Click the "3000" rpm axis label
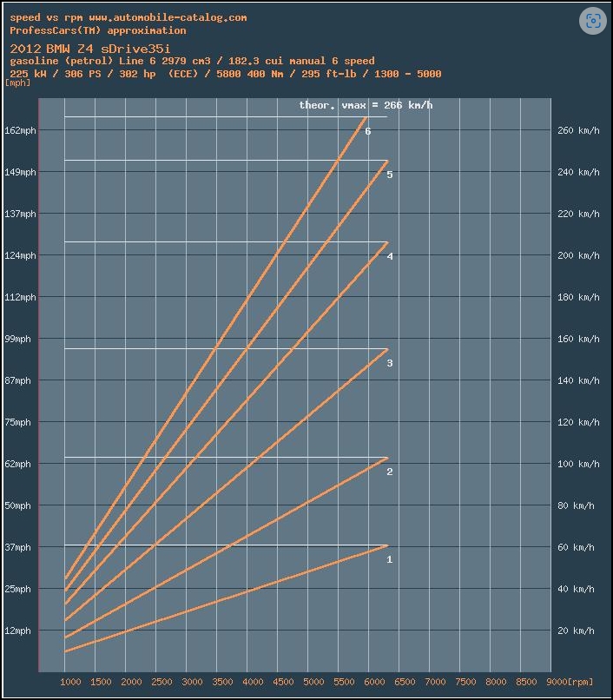Viewport: 613px width, 700px height. pyautogui.click(x=192, y=682)
